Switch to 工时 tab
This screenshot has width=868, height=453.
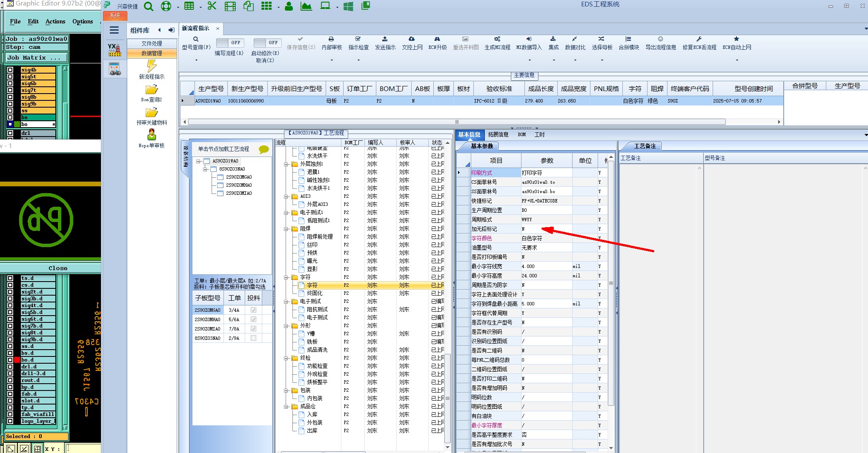pyautogui.click(x=540, y=134)
